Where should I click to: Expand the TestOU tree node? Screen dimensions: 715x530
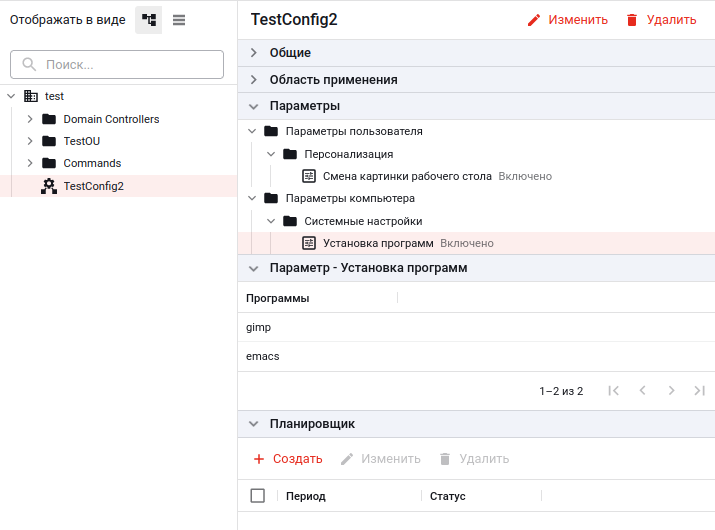(x=30, y=141)
